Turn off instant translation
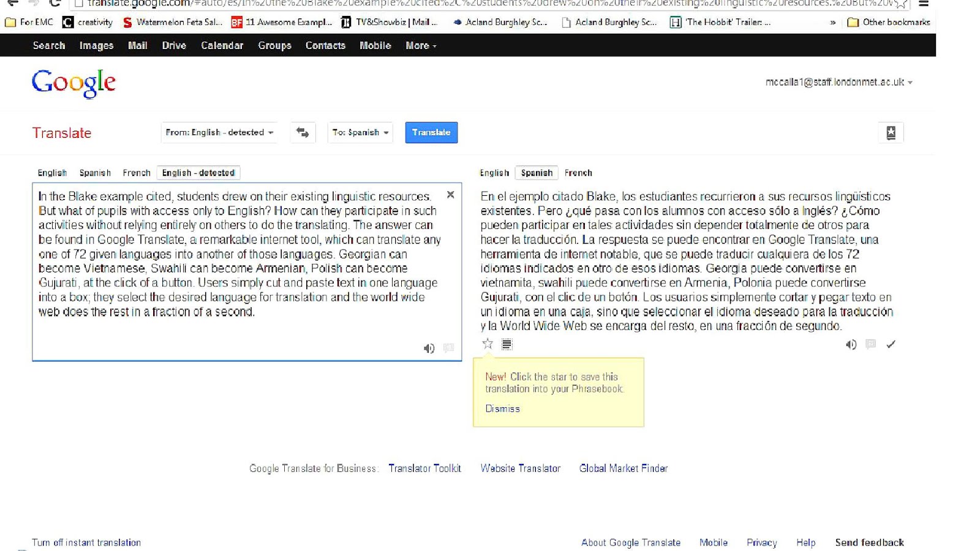This screenshot has height=551, width=980. (86, 542)
